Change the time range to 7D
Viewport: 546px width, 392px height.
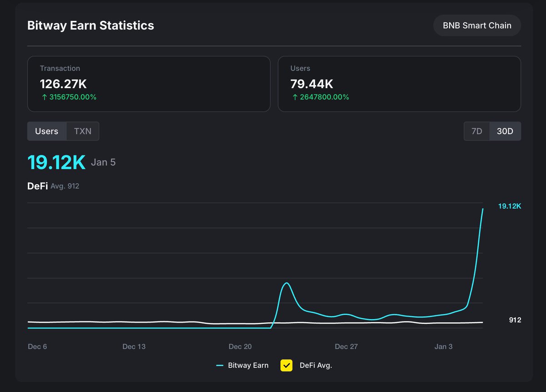click(476, 131)
